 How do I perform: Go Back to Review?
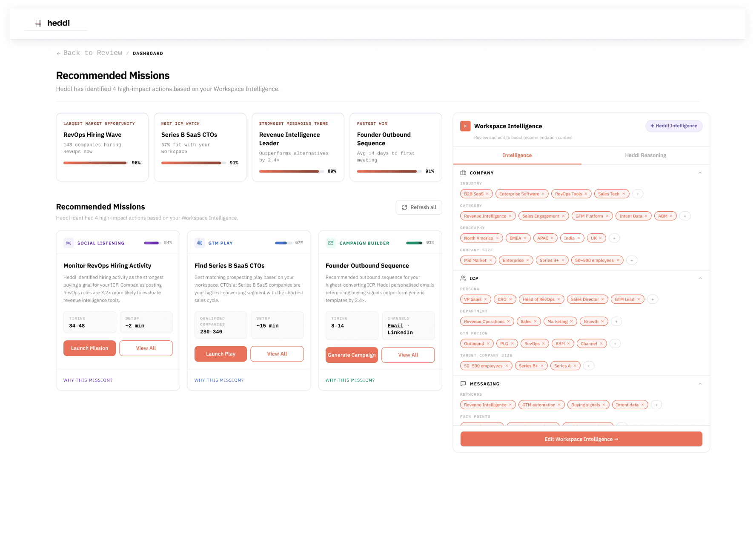click(x=93, y=53)
